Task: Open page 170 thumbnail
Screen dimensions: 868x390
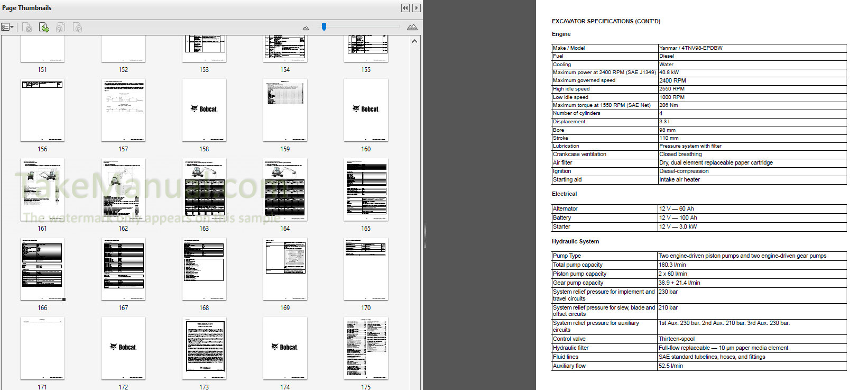Action: pos(366,269)
